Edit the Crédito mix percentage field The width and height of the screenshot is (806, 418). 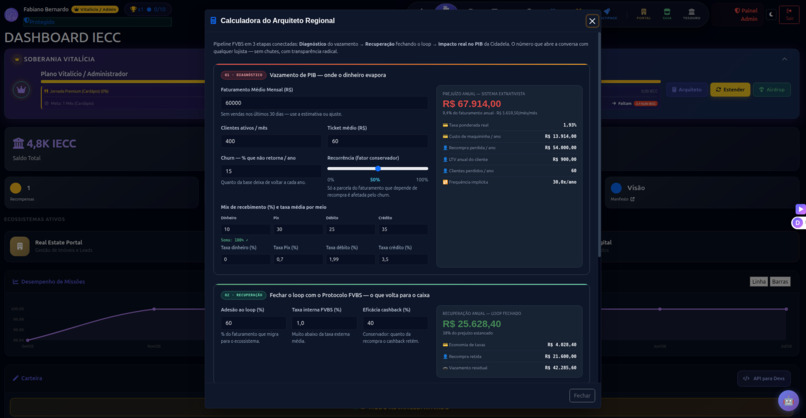coord(403,229)
